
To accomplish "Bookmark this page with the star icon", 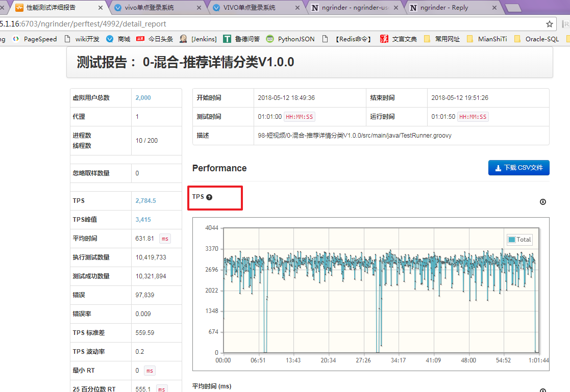I will [x=550, y=24].
